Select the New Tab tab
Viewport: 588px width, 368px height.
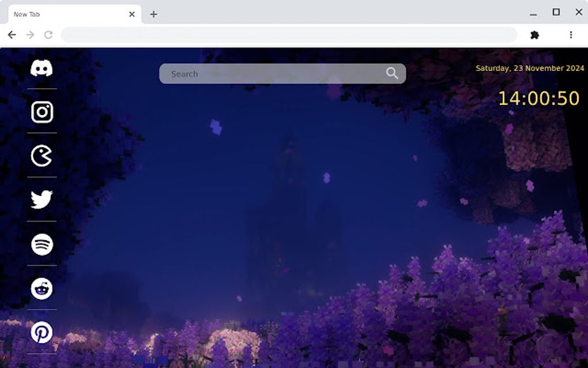(x=69, y=14)
